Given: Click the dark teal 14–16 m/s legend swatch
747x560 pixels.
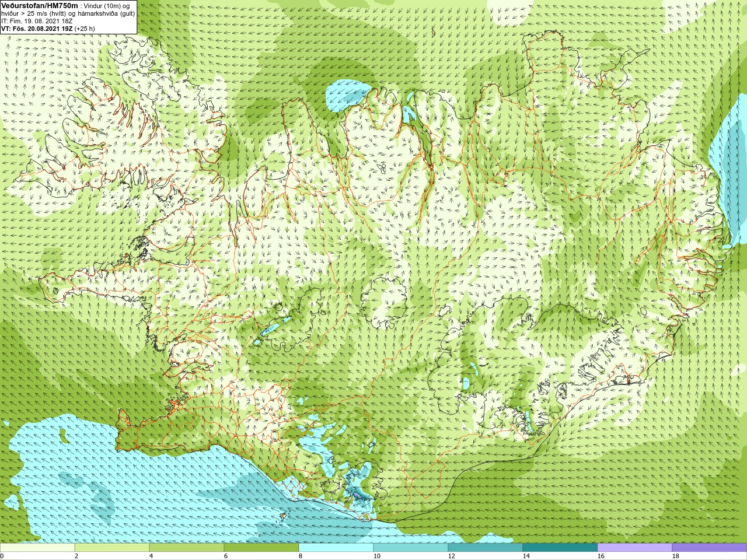Looking at the screenshot, I should click(x=560, y=548).
